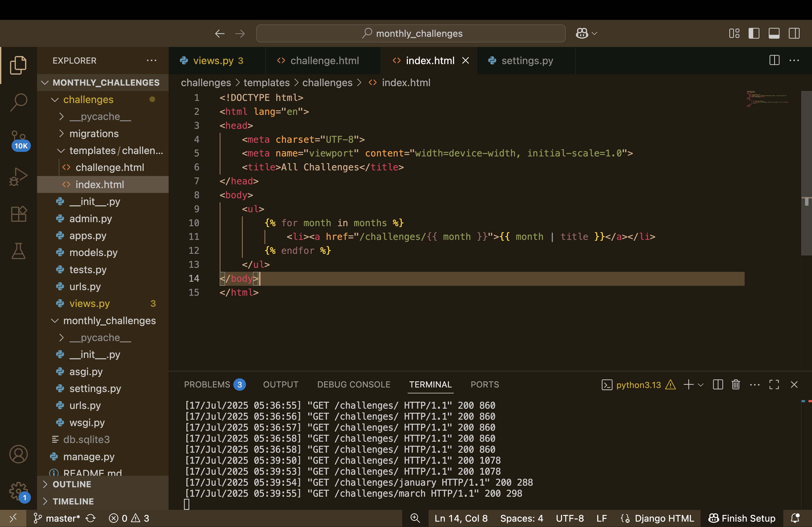Viewport: 812px width, 527px height.
Task: Open the Testing flask view
Action: coord(18,251)
